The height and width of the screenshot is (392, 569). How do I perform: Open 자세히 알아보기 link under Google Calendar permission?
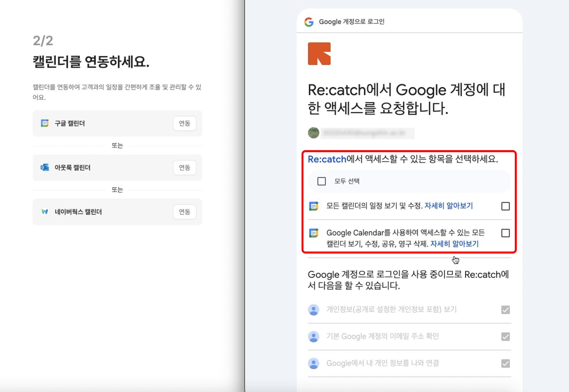pos(454,244)
